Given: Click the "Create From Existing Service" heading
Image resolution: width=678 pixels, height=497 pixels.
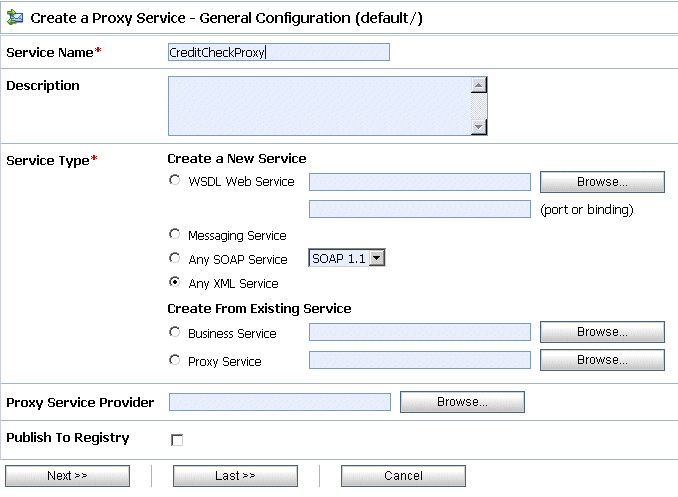Looking at the screenshot, I should pyautogui.click(x=259, y=309).
